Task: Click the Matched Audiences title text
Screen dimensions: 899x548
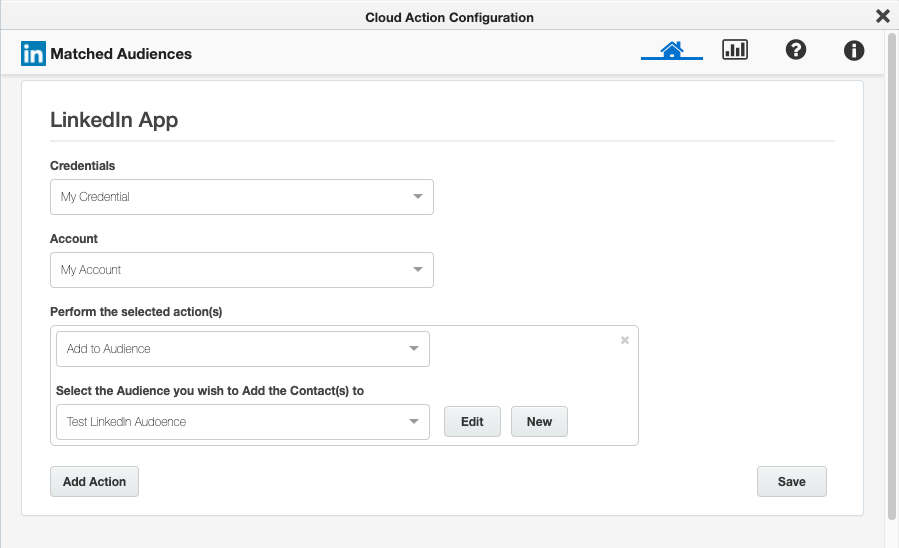Action: tap(121, 54)
